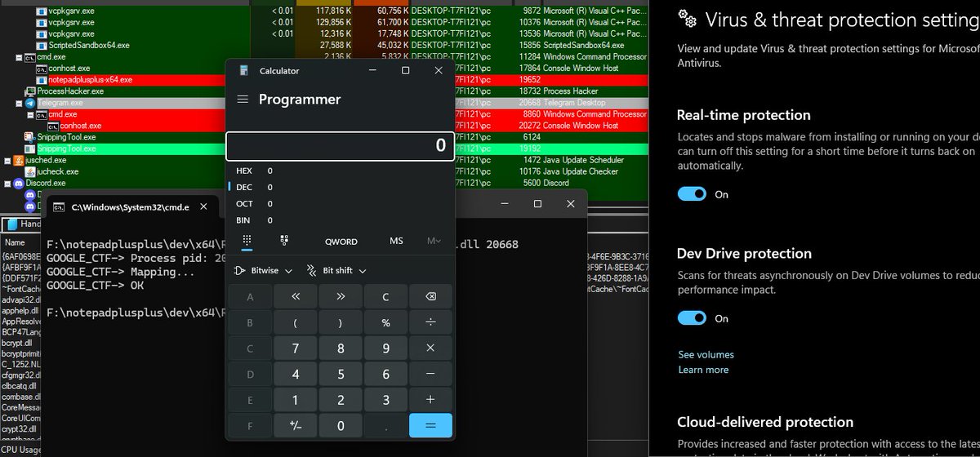Collapse the jusched.exe tree node
This screenshot has width=980, height=457.
click(x=7, y=161)
